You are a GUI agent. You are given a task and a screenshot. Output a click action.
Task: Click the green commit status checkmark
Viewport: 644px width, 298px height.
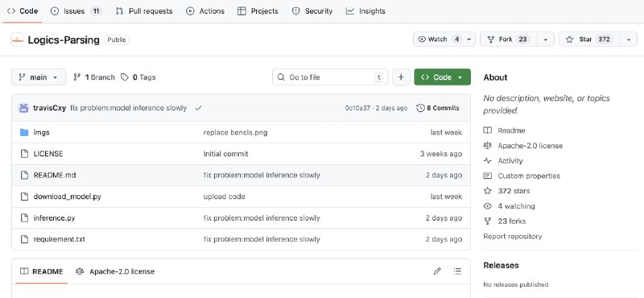pyautogui.click(x=198, y=108)
